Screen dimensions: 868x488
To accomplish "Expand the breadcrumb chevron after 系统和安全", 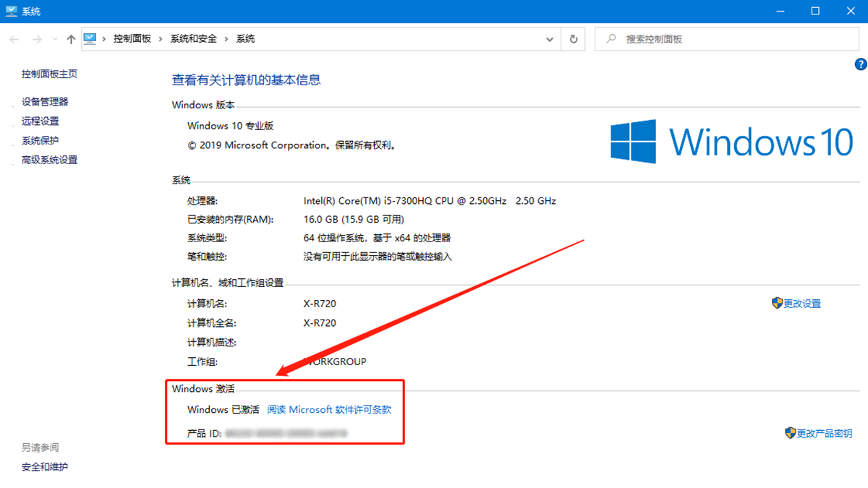I will point(225,39).
